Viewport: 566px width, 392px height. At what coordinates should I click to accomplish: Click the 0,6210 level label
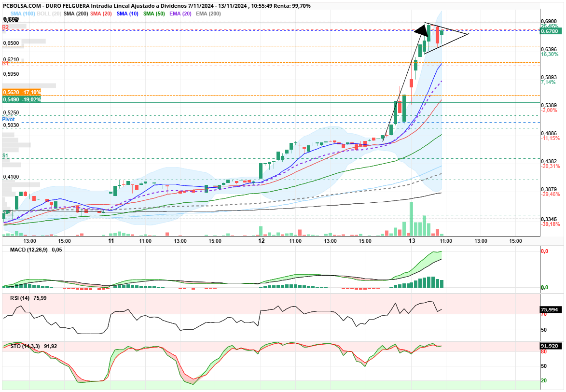click(11, 59)
